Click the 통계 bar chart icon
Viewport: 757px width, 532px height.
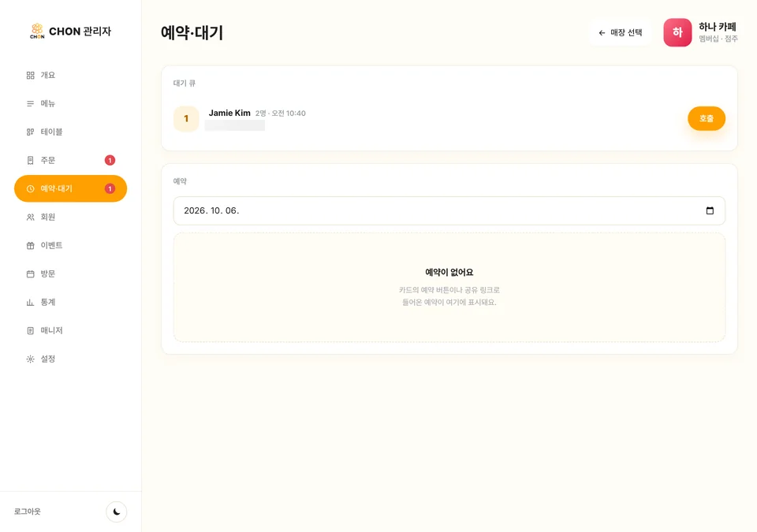(31, 302)
